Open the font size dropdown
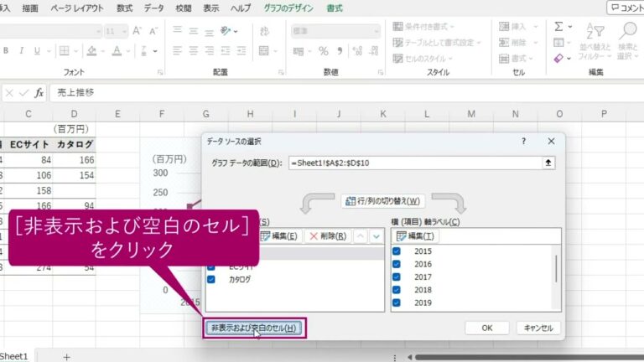The width and height of the screenshot is (644, 362). [x=124, y=31]
